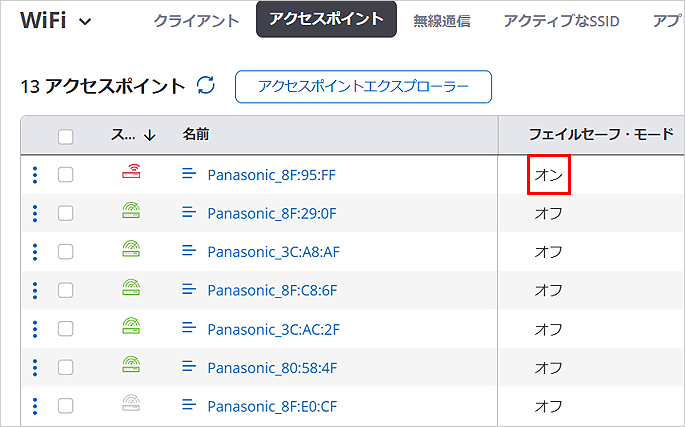Toggle the select-all checkbox in the table header
This screenshot has width=685, height=427.
pos(66,137)
